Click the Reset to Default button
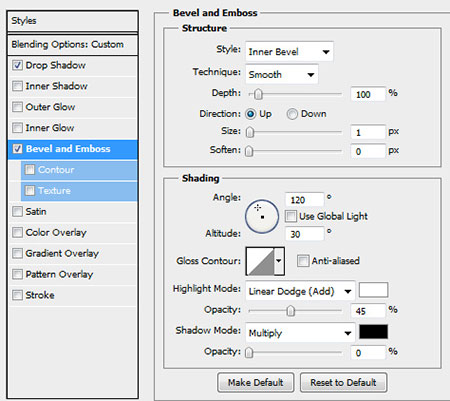This screenshot has height=401, width=450. click(x=343, y=382)
